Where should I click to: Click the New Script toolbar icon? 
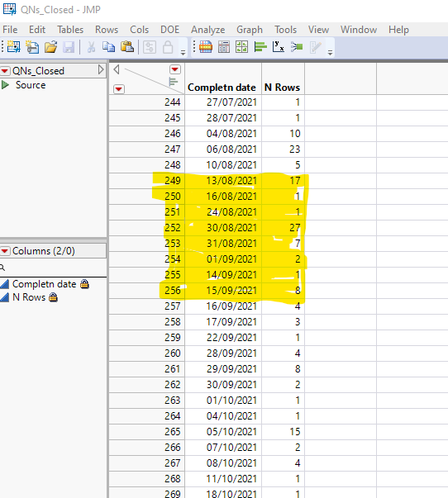pyautogui.click(x=32, y=47)
